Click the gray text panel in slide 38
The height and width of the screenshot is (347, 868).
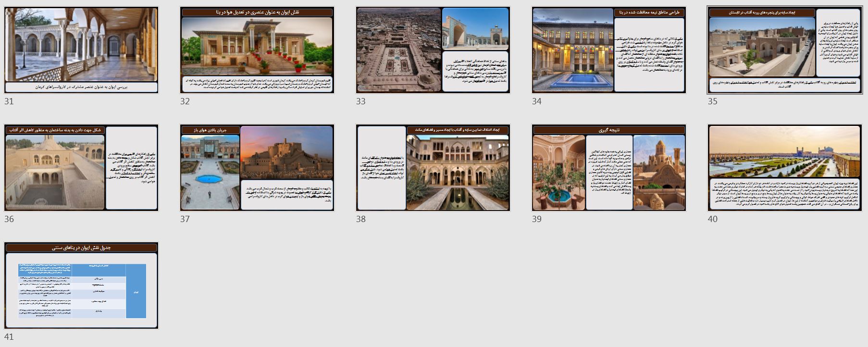click(x=381, y=168)
